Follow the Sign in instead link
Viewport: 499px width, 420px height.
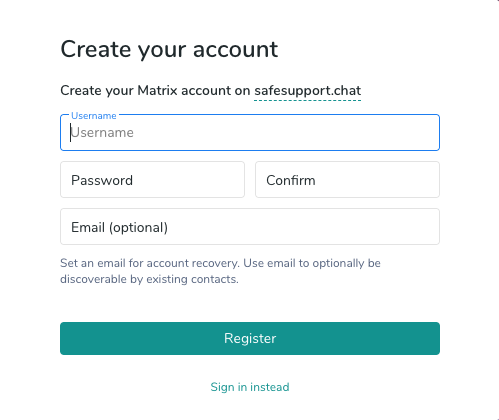coord(250,387)
